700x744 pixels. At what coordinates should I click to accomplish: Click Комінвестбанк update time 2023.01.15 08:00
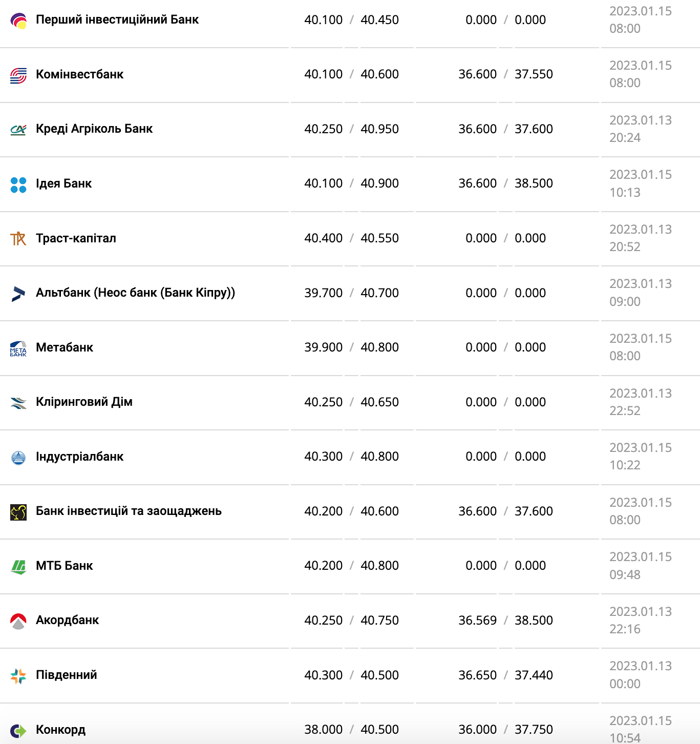(x=640, y=74)
